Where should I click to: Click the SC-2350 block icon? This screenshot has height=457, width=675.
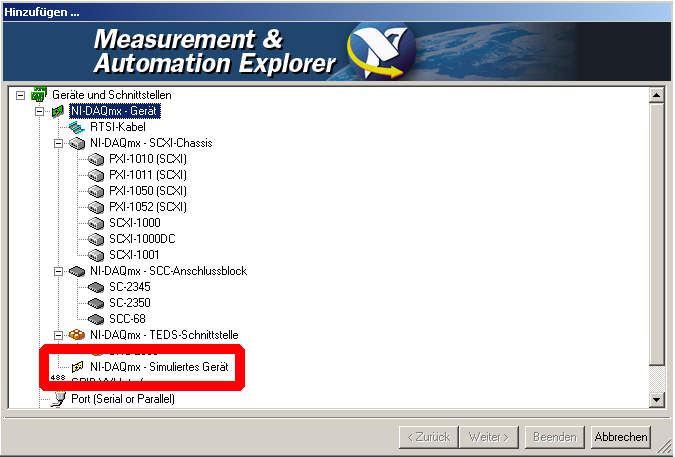[96, 303]
